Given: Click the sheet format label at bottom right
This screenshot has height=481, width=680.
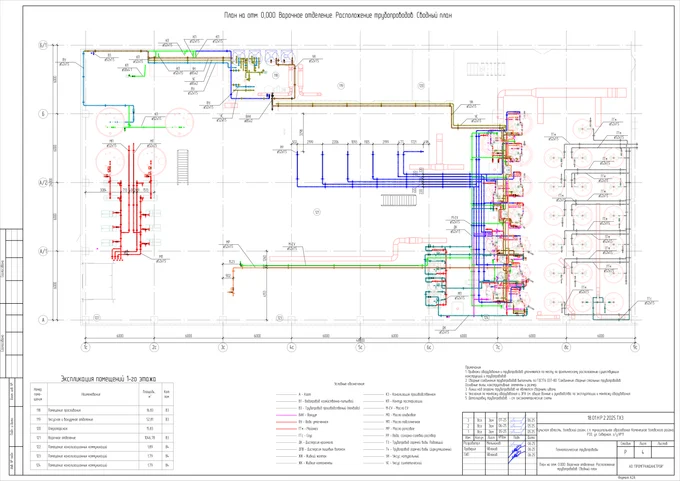Looking at the screenshot, I should coord(628,477).
